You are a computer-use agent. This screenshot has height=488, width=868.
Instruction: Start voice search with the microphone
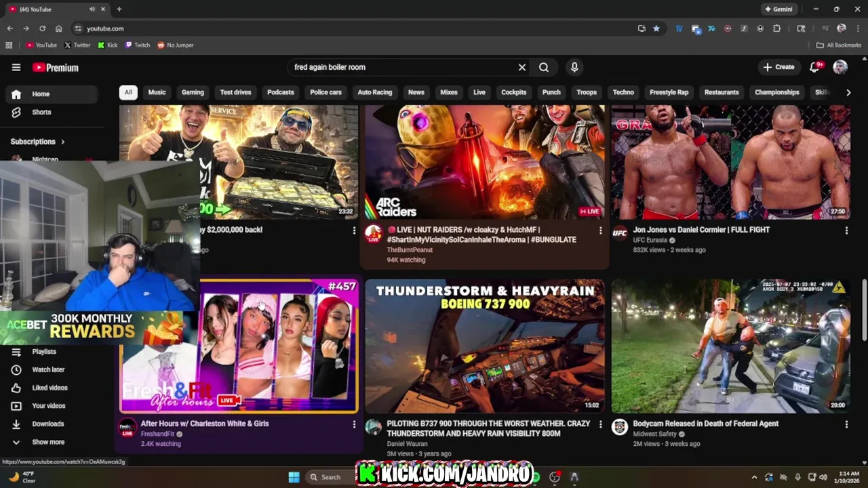pyautogui.click(x=574, y=67)
